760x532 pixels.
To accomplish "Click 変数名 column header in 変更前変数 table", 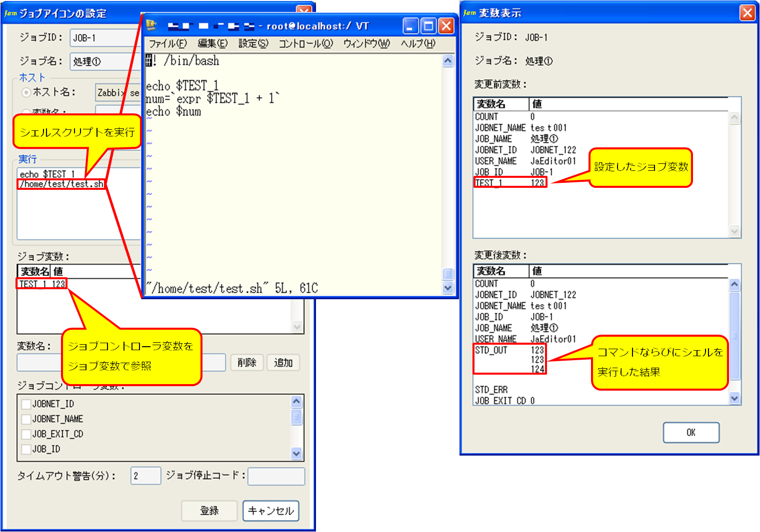I will click(501, 104).
